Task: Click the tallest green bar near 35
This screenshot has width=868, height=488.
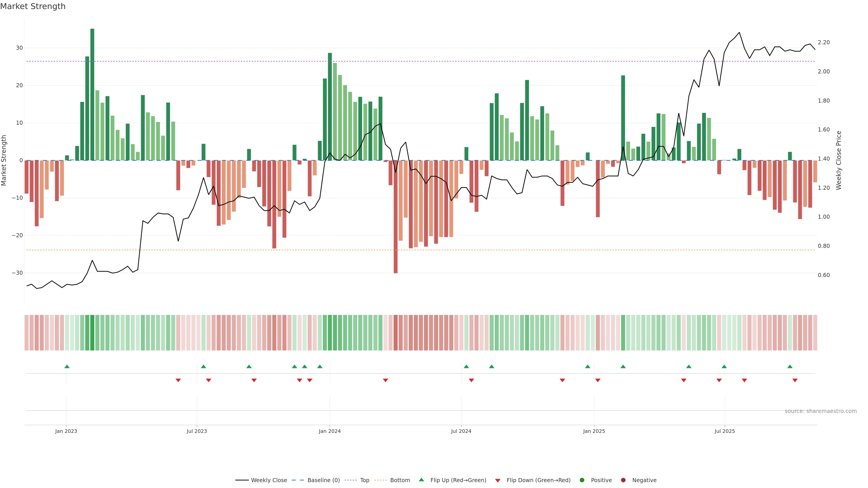Action: click(92, 94)
